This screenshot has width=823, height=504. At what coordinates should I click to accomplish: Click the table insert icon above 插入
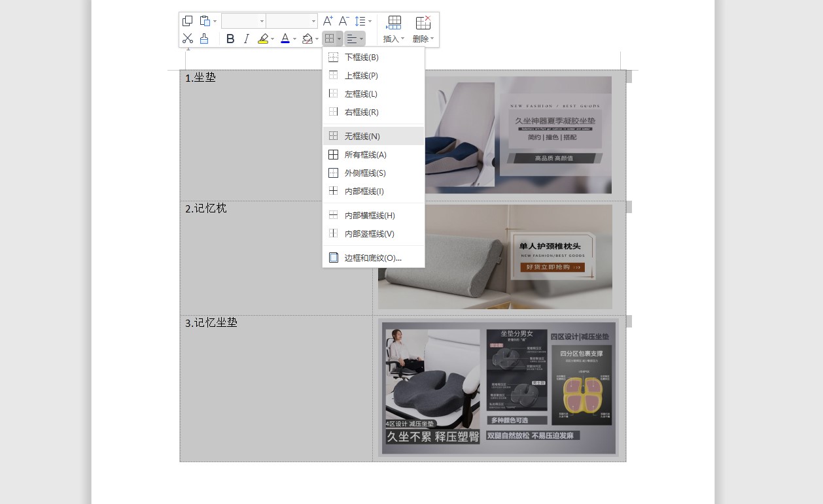pos(394,22)
